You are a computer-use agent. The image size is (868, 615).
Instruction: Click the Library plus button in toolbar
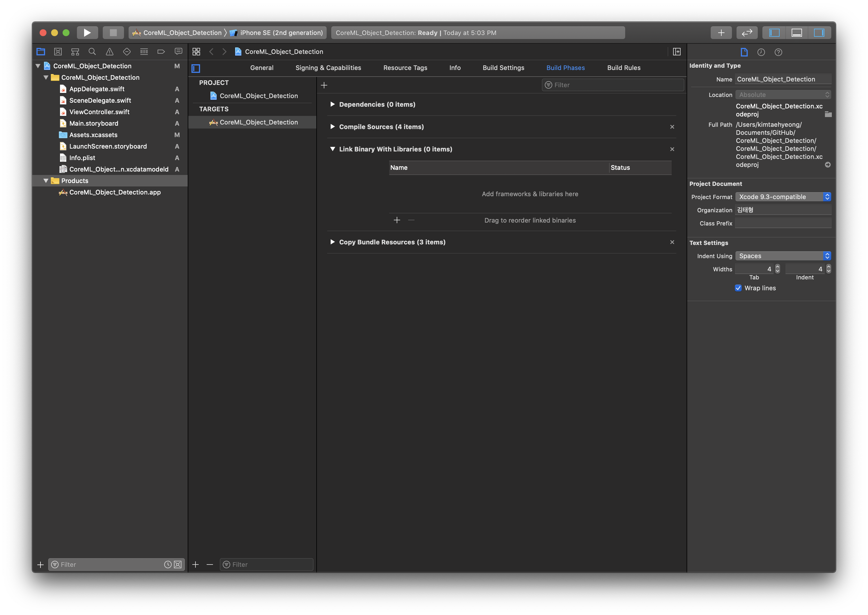coord(721,33)
